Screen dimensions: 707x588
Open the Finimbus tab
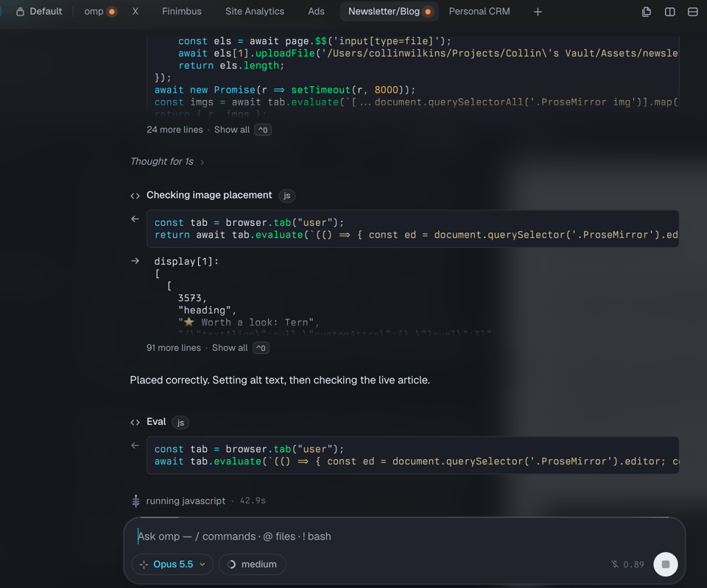[182, 11]
